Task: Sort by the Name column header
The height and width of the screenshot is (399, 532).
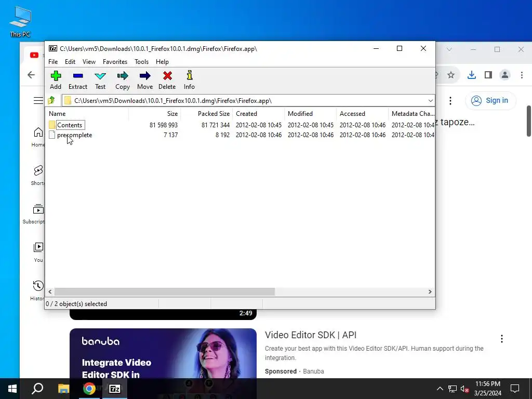Action: 87,114
